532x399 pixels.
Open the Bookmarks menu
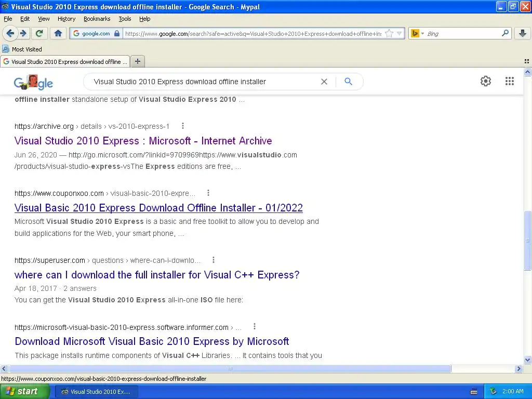[x=97, y=19]
